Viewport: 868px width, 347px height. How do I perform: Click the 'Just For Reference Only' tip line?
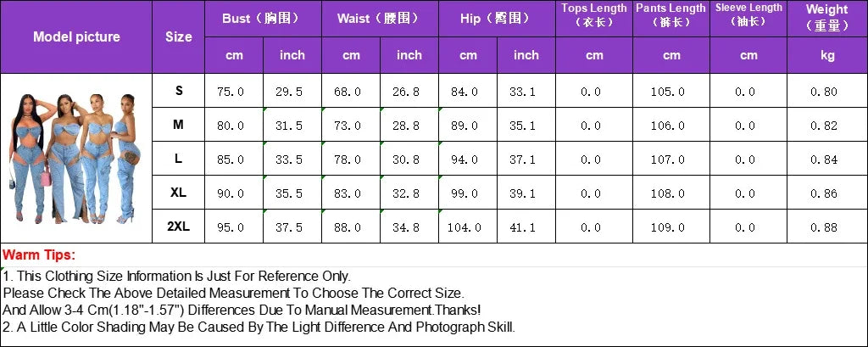(176, 276)
